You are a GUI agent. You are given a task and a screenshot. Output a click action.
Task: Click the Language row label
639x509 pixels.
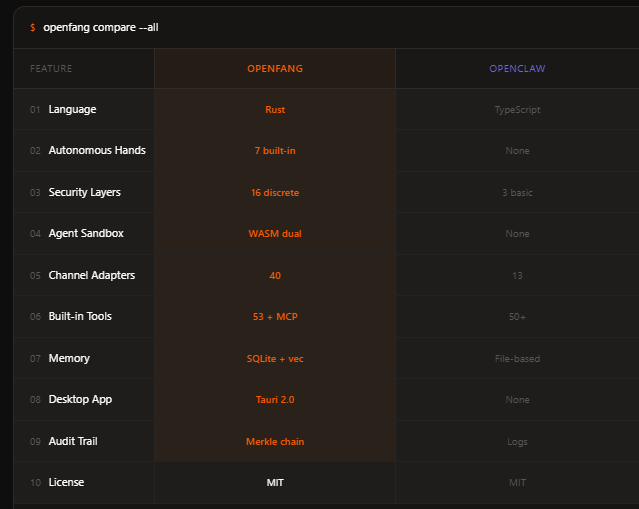click(x=72, y=110)
